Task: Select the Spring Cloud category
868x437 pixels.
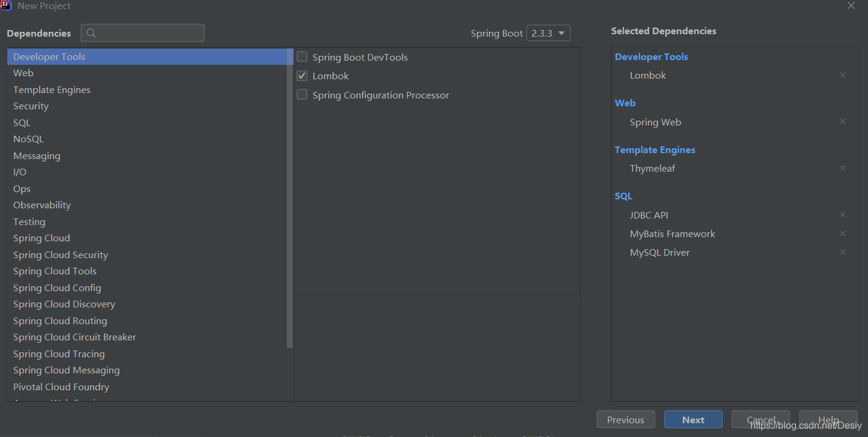Action: pyautogui.click(x=147, y=238)
